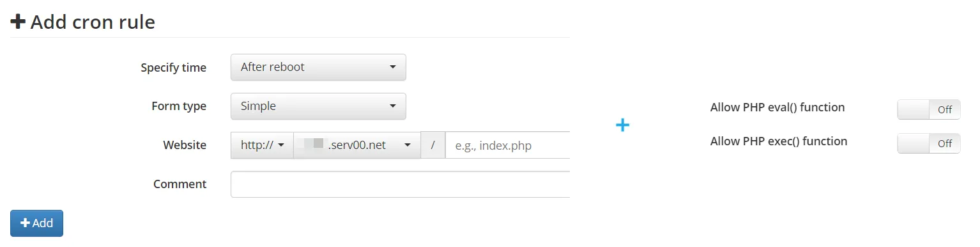Toggle Allow PHP eval() function switch
The width and height of the screenshot is (980, 247).
[929, 109]
